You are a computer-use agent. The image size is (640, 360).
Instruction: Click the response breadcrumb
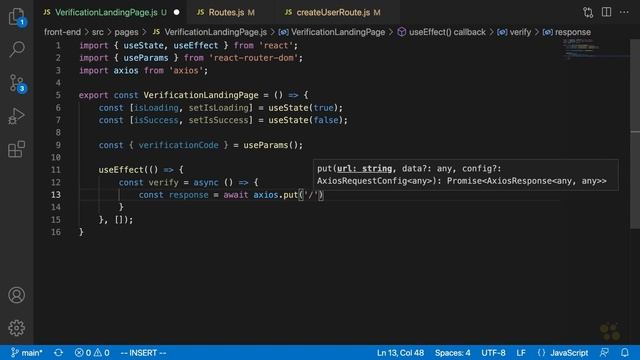pyautogui.click(x=567, y=32)
